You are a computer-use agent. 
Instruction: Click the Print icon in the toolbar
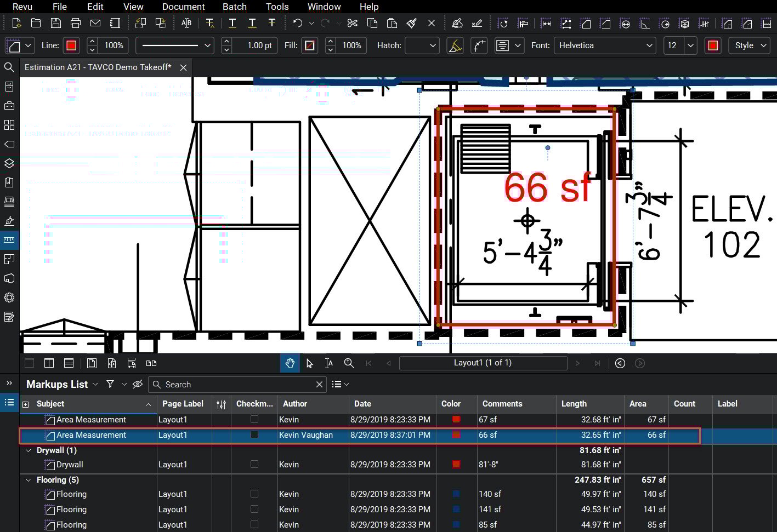76,23
